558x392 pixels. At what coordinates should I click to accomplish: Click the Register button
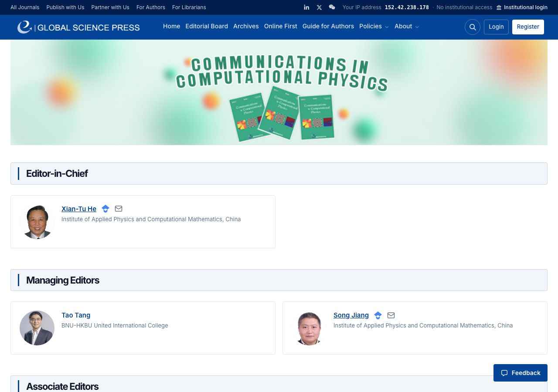pos(528,27)
